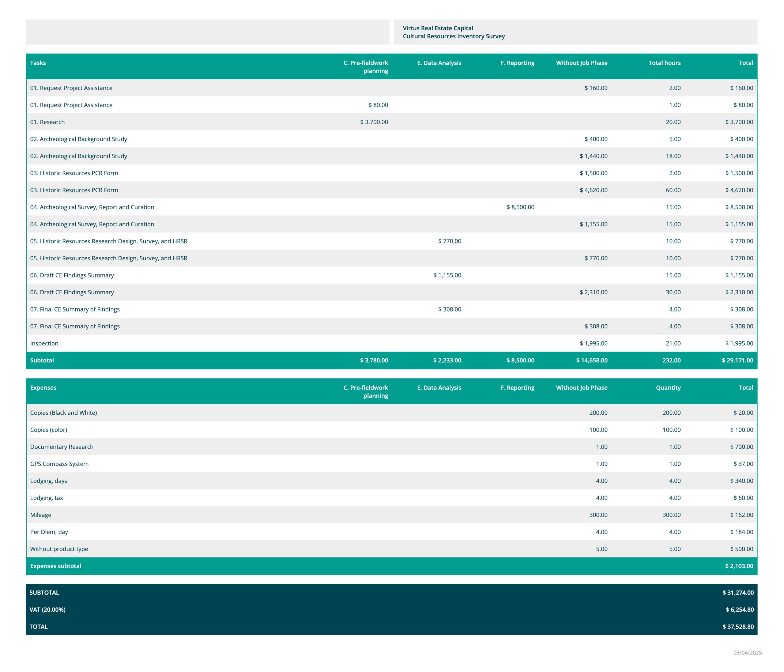
Task: Select the GPS Compass System expense
Action: (x=59, y=463)
